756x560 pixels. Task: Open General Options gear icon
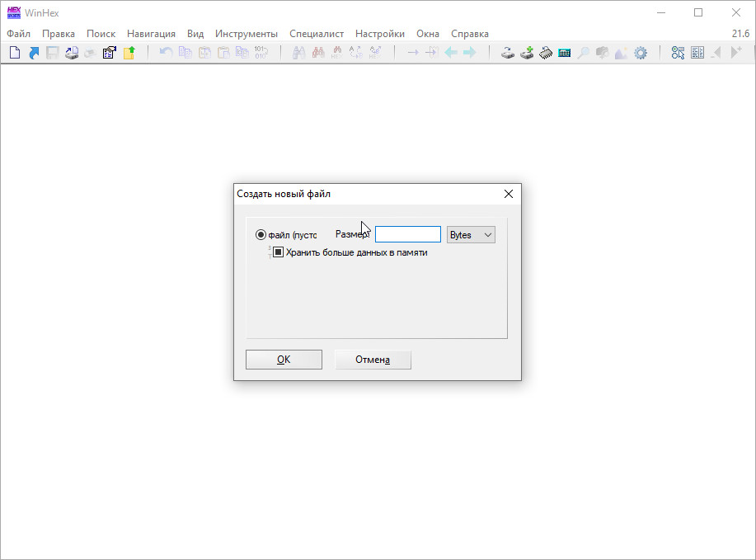tap(640, 53)
